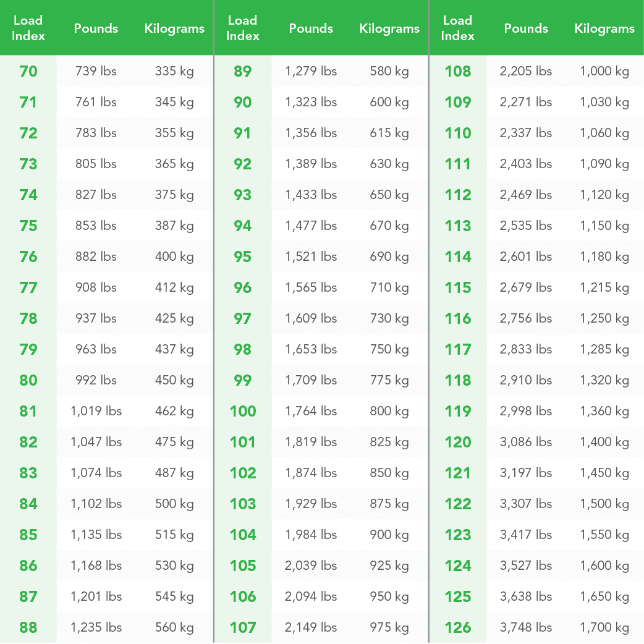This screenshot has width=644, height=644.
Task: Click load index 126 number
Action: [x=457, y=628]
